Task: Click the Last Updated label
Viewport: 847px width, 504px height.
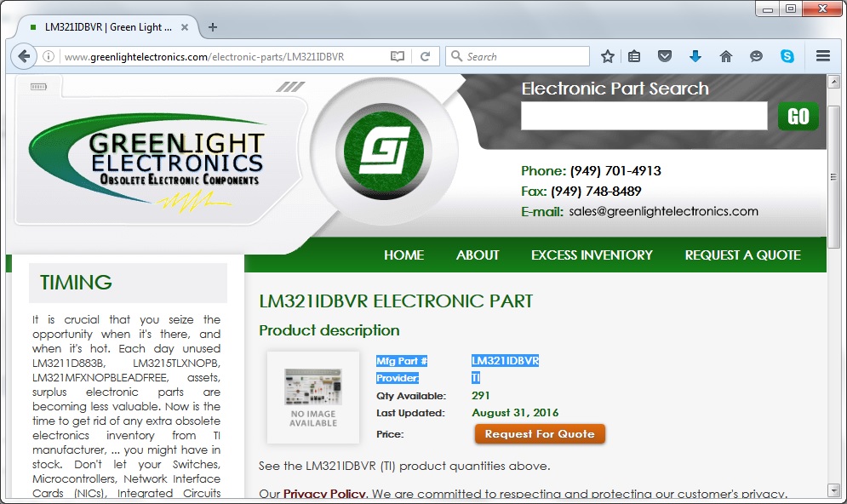Action: pos(410,413)
